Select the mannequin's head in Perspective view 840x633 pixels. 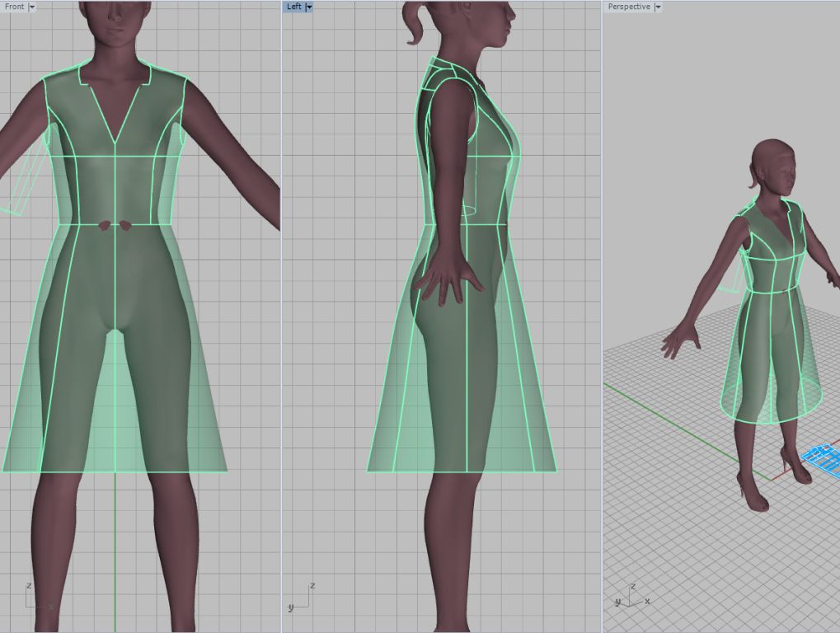coord(777,167)
